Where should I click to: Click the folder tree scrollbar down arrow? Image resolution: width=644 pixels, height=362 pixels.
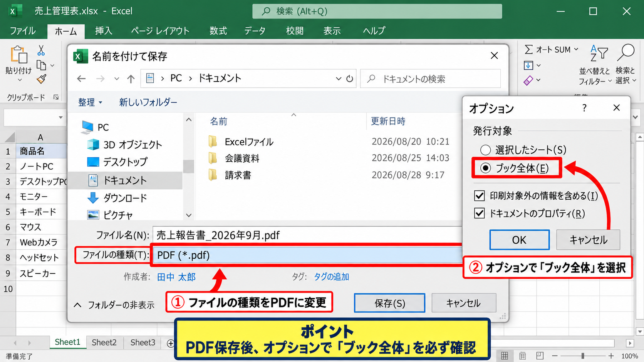[189, 215]
